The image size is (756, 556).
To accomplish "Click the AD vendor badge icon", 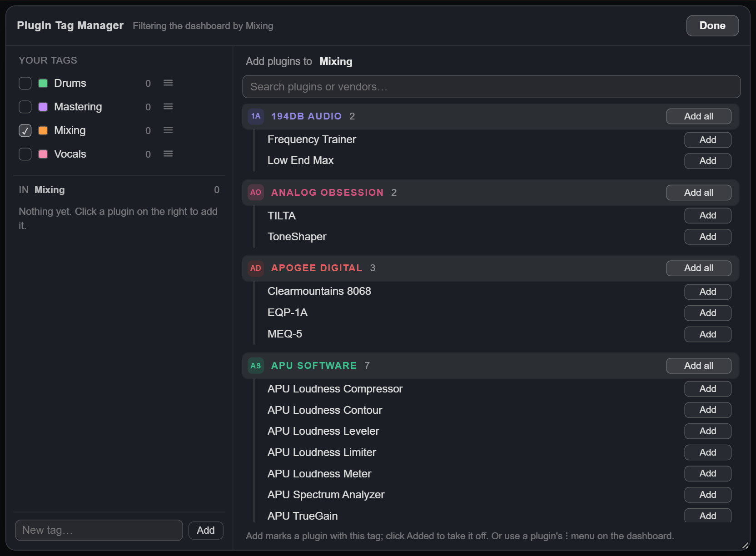I will click(256, 268).
